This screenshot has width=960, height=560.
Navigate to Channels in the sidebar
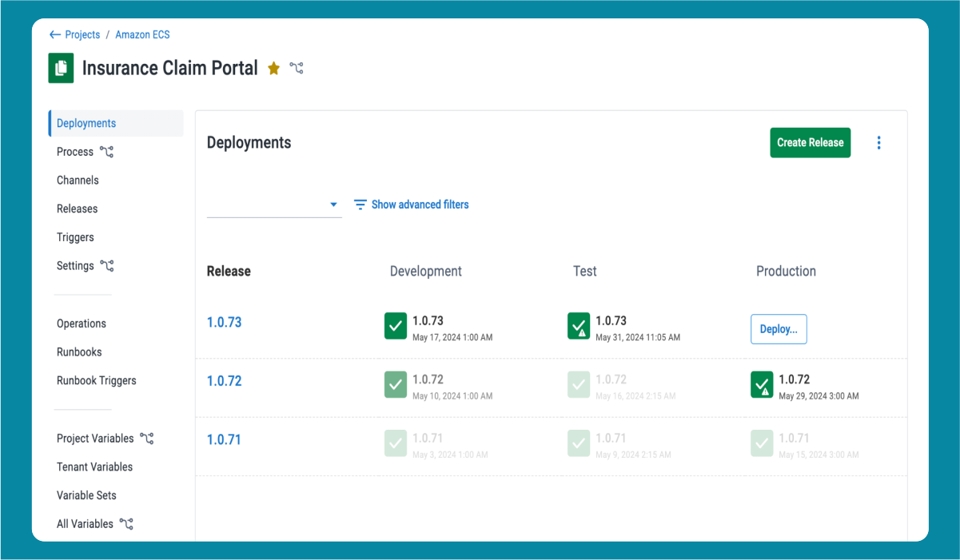[x=78, y=180]
